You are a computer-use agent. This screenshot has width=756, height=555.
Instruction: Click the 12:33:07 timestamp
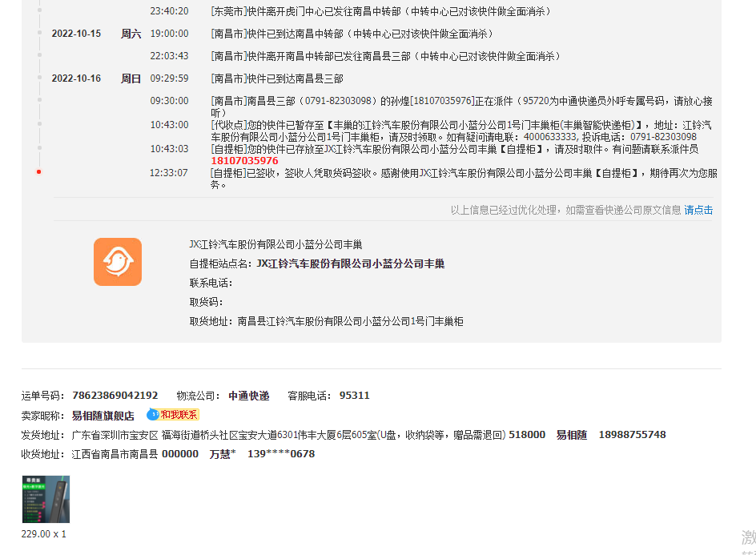tap(169, 173)
